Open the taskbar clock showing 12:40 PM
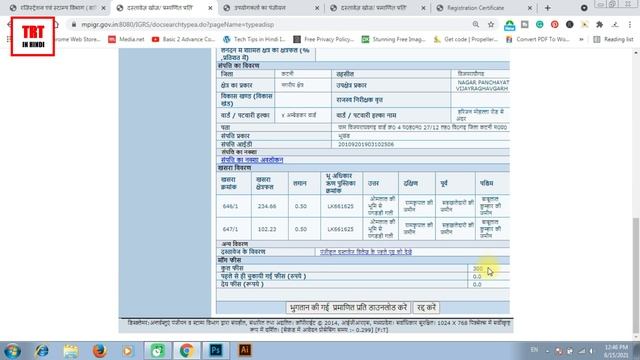Screen dimensions: 640x360 coord(616,351)
